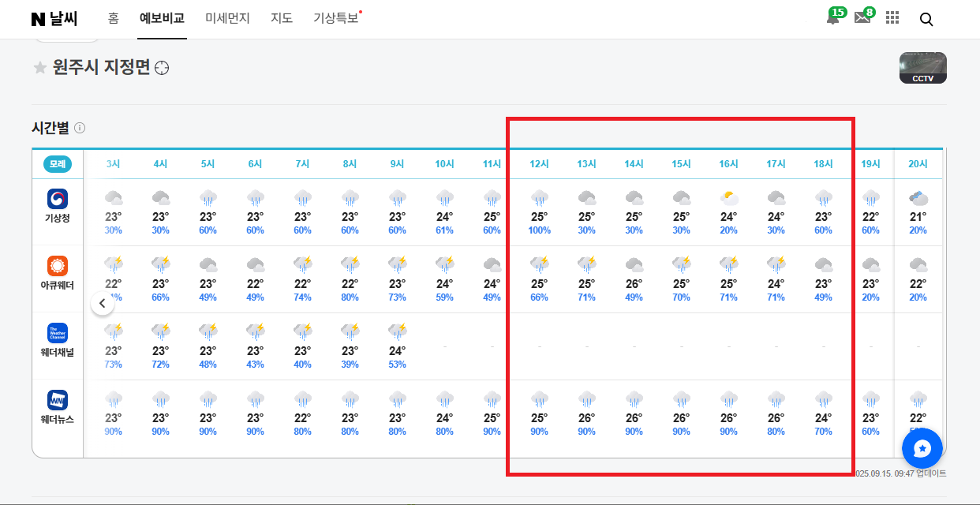
Task: Click 기상청 rain icon at 12시
Action: 540,198
